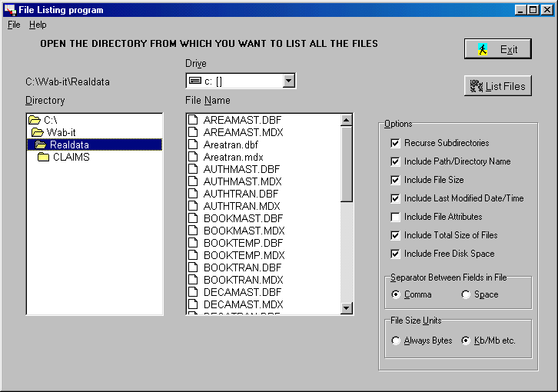Click file icon beside BOOKTEMP.DBF
558x392 pixels.
193,242
